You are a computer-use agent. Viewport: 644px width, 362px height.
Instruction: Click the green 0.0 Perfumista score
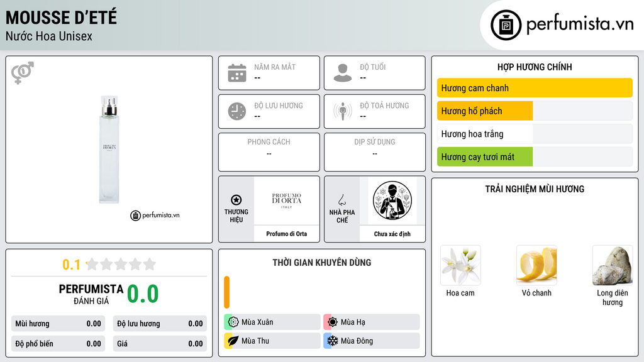[x=143, y=293]
